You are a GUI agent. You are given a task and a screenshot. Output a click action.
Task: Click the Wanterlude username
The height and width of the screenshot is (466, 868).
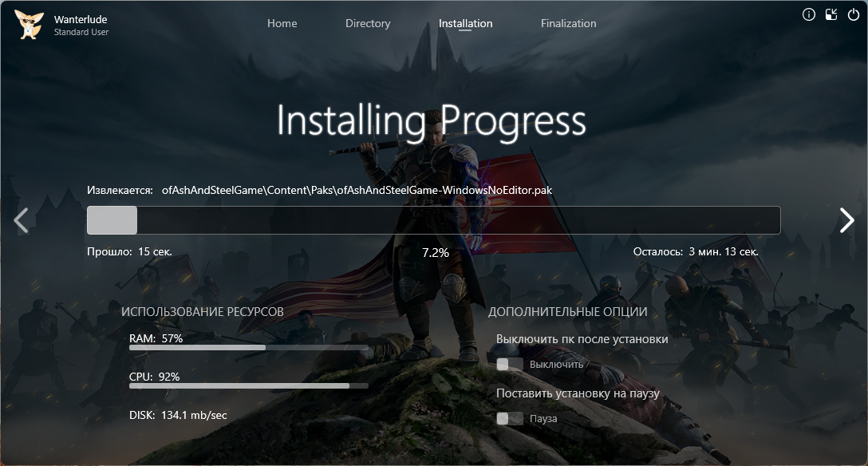[x=81, y=19]
